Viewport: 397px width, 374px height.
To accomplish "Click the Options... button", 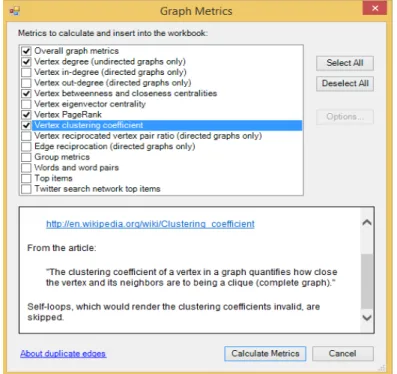I will pyautogui.click(x=345, y=117).
